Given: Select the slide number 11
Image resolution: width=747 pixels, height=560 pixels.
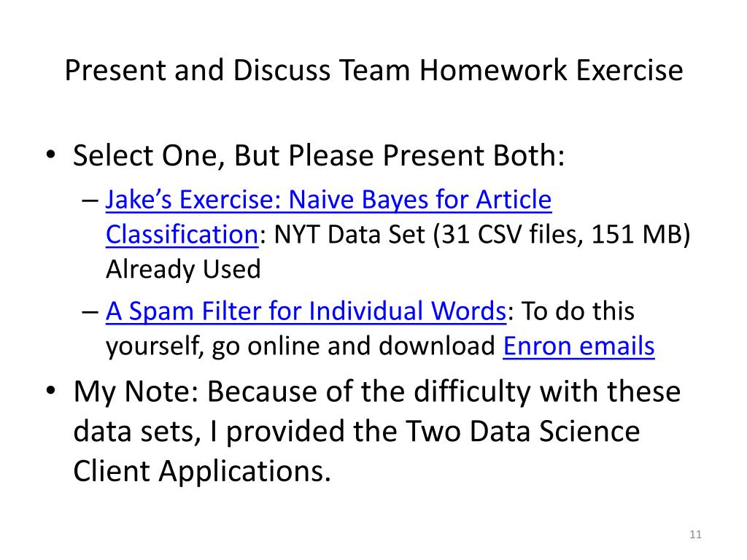Looking at the screenshot, I should click(695, 534).
